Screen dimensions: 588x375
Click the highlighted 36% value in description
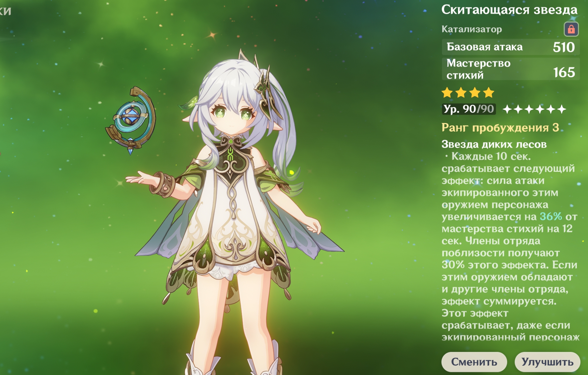tap(551, 216)
